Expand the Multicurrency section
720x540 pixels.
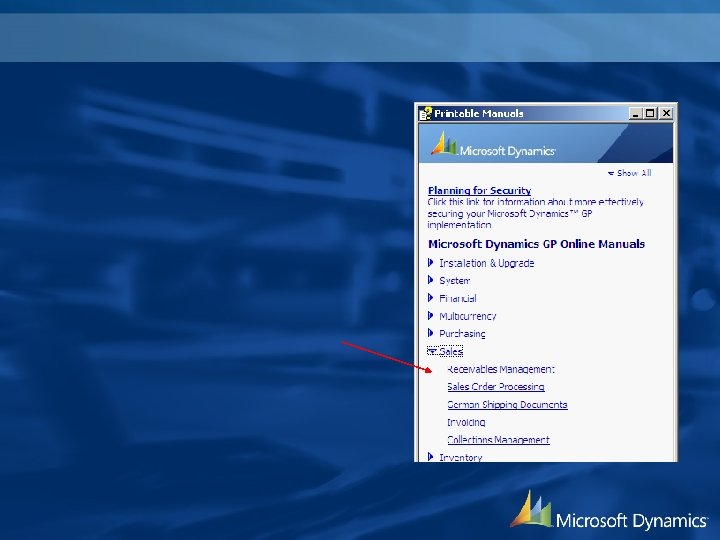[x=462, y=316]
